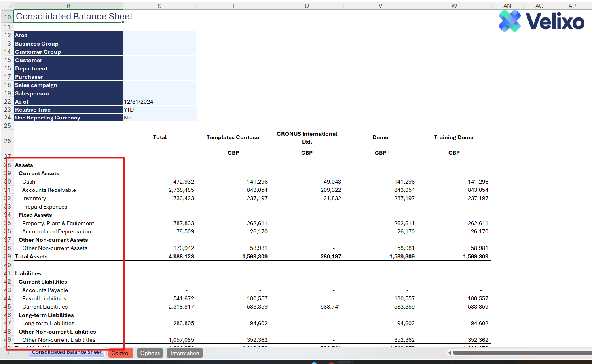Click the Total Assets total value 4,988,123
Image resolution: width=592 pixels, height=364 pixels.
[181, 256]
